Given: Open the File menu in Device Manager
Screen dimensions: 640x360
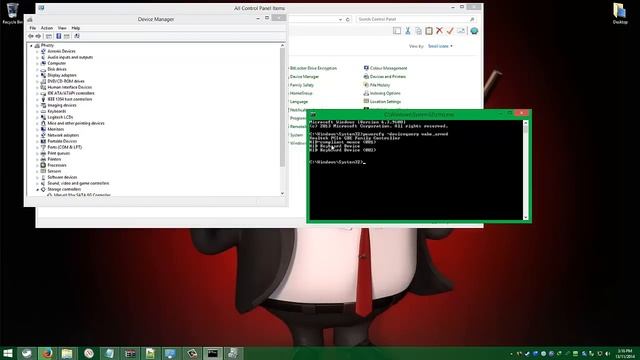Looking at the screenshot, I should click(x=33, y=28).
